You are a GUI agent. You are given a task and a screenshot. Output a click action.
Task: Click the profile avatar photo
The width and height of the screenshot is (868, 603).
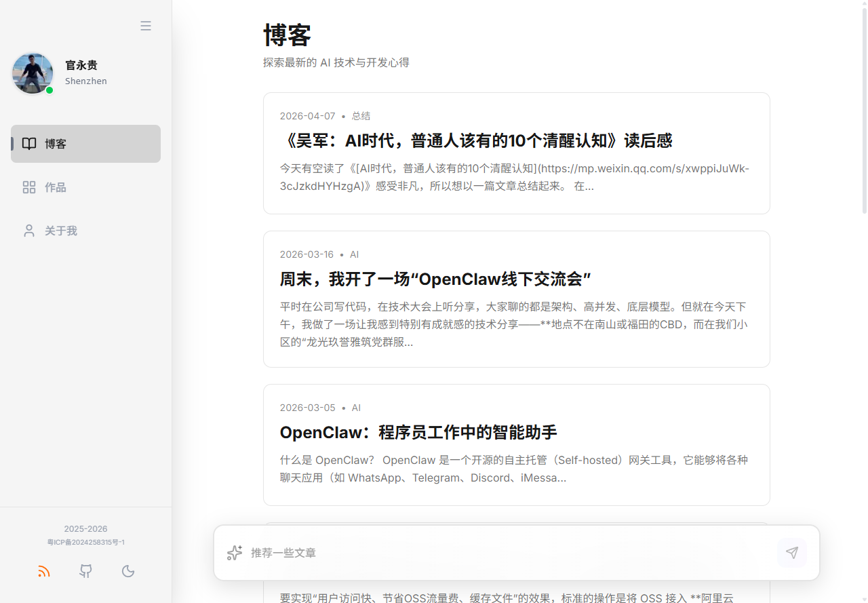click(x=33, y=73)
